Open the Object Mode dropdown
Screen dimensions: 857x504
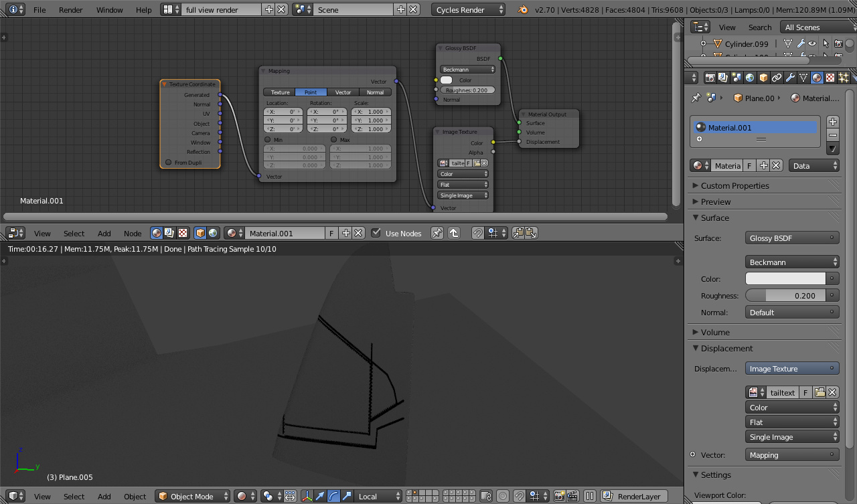193,496
